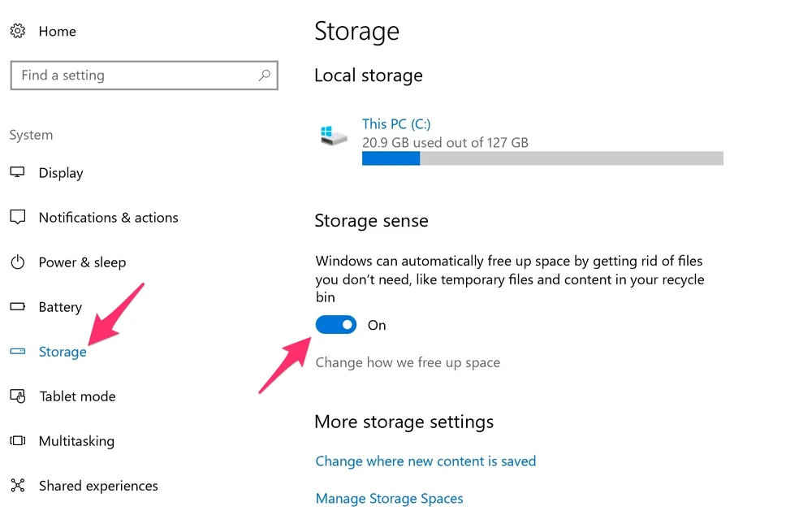Click the This PC (C:) usage bar
The width and height of the screenshot is (812, 515).
click(x=542, y=158)
